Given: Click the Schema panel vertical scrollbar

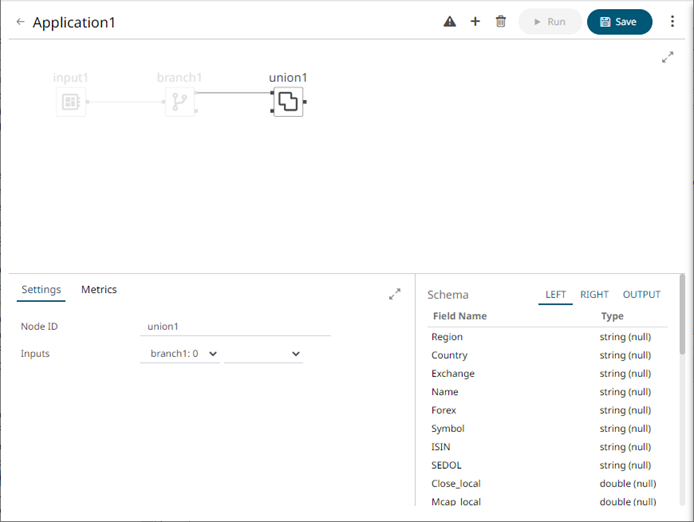Looking at the screenshot, I should point(682,320).
